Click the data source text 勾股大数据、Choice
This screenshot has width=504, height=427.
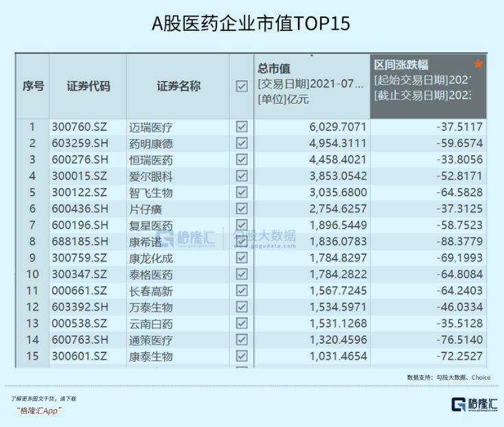[463, 378]
